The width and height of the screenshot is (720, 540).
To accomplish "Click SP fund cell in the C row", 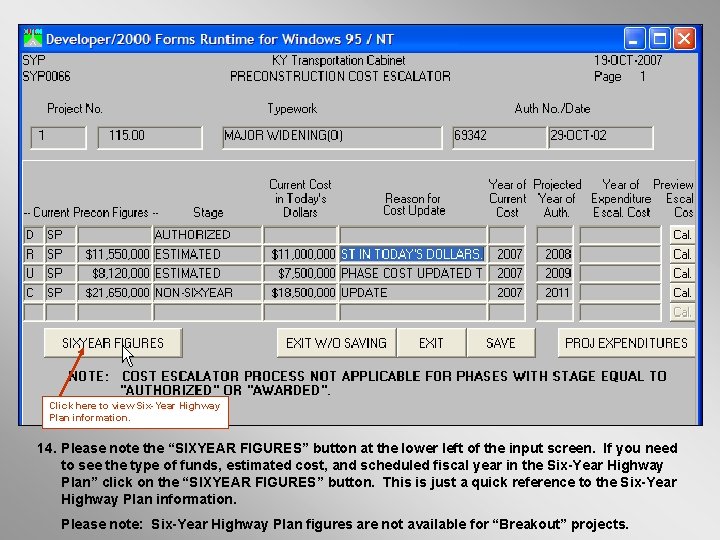I will click(x=61, y=292).
